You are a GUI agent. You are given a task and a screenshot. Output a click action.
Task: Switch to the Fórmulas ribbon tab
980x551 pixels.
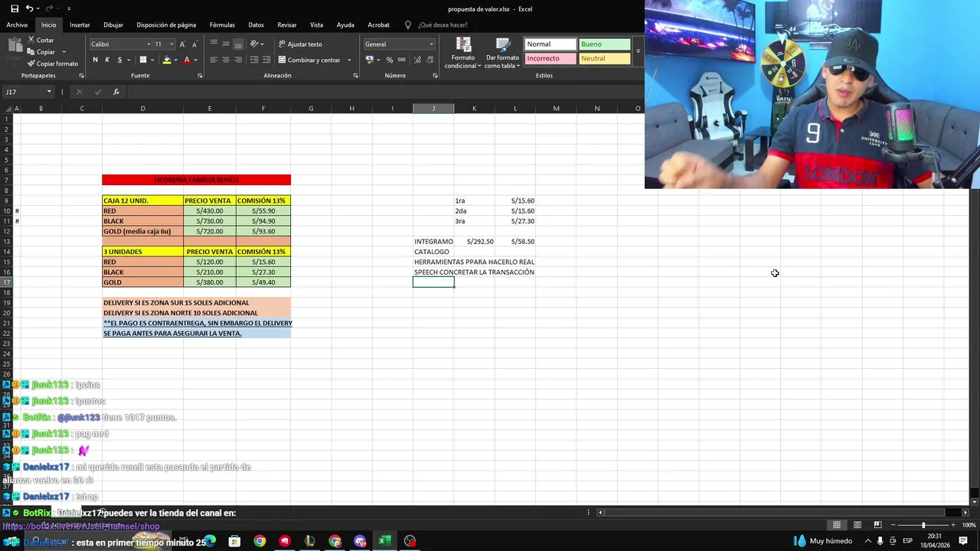coord(222,24)
